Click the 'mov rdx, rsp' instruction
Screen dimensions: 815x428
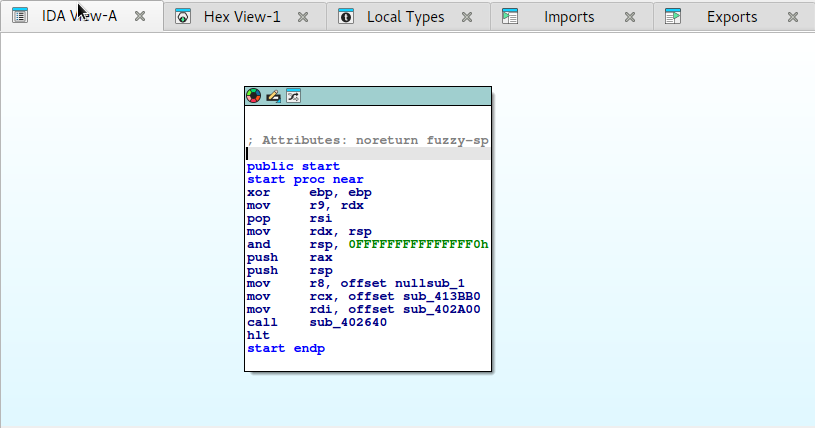[x=309, y=231]
